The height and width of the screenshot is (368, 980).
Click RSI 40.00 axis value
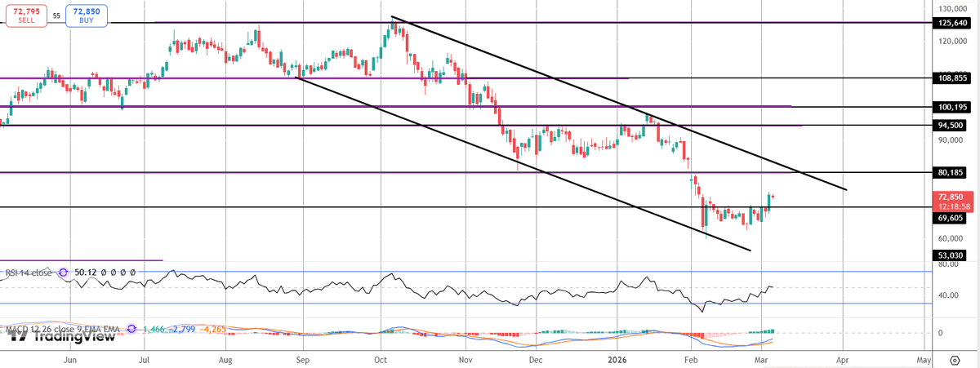click(x=947, y=295)
